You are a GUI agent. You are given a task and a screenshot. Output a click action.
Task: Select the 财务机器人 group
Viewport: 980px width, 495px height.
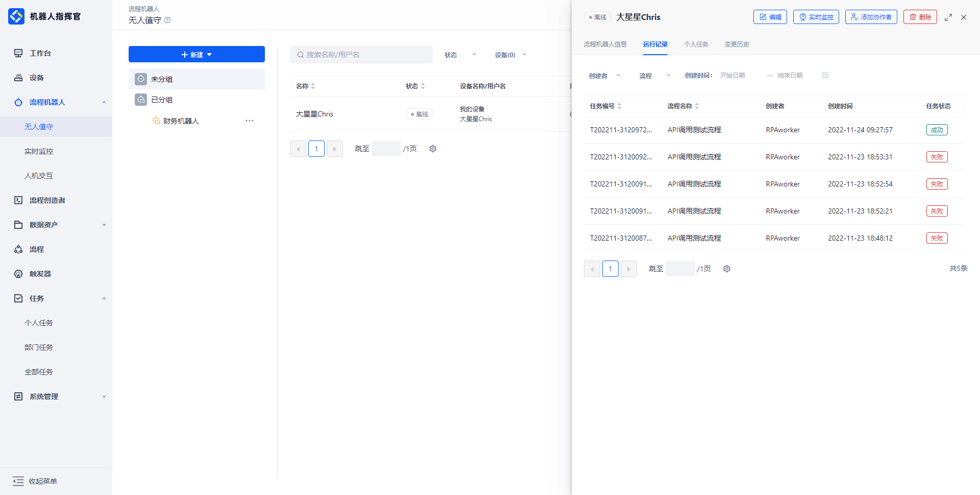181,121
